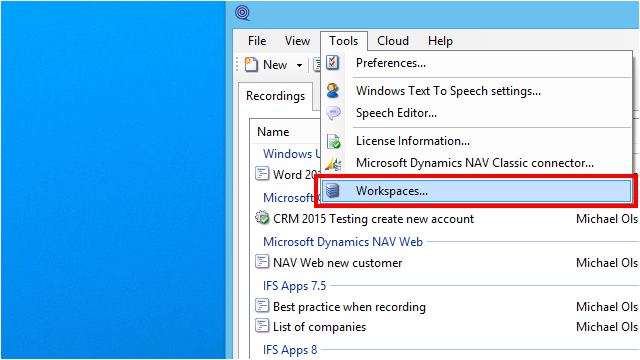Open Windows Text To Speech settings
The width and height of the screenshot is (640, 360).
click(476, 91)
